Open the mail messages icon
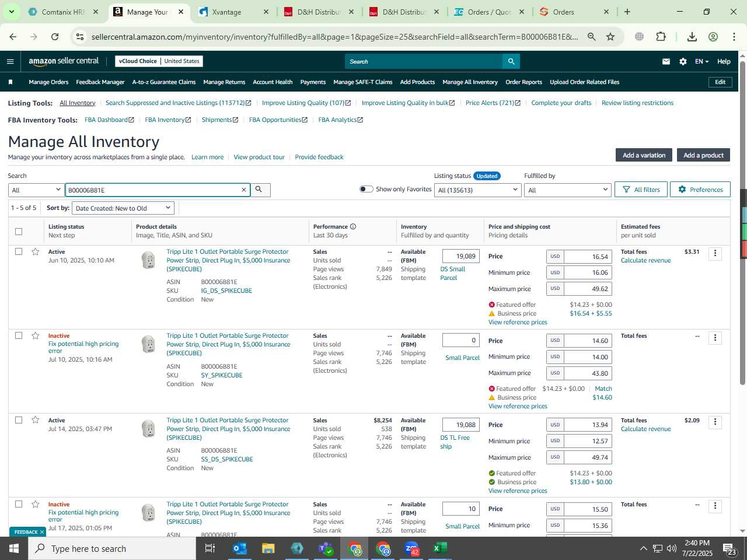 click(x=666, y=61)
